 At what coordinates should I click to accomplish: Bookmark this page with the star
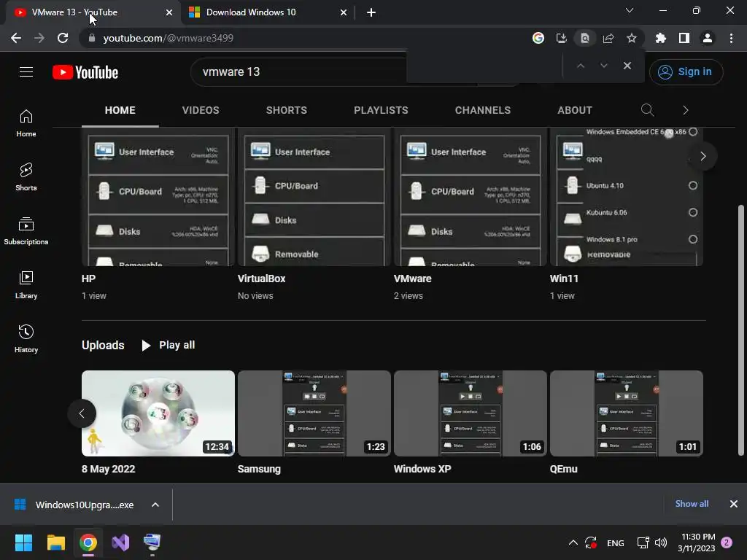pyautogui.click(x=632, y=38)
